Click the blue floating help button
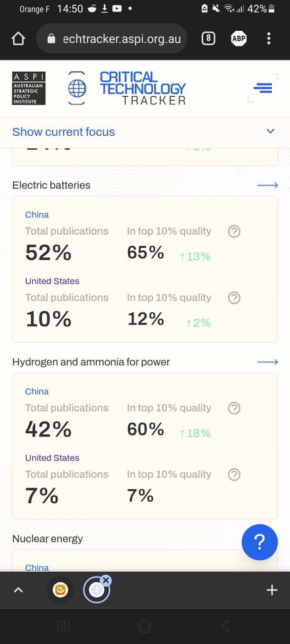The image size is (290, 644). [x=260, y=542]
